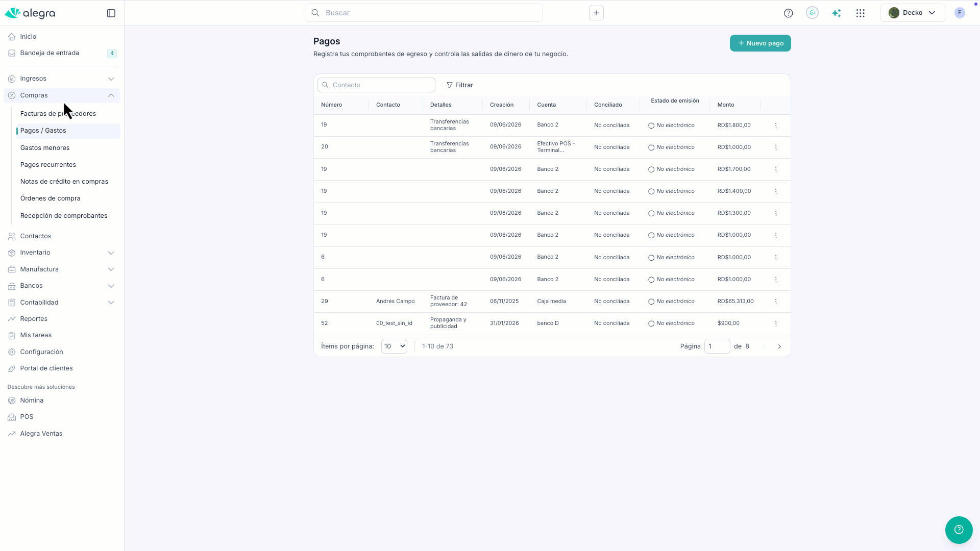Open the AI sparkles assistant icon
Viewport: 980px width, 551px height.
[x=836, y=13]
